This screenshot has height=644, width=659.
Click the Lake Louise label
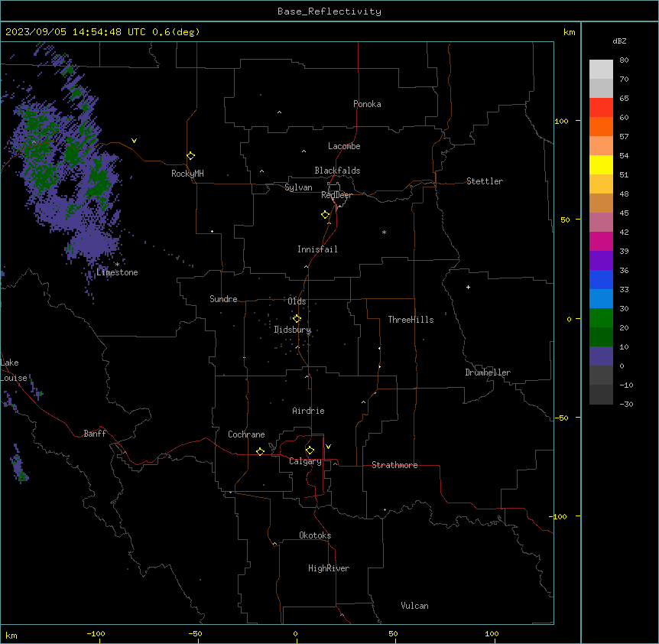click(x=12, y=370)
